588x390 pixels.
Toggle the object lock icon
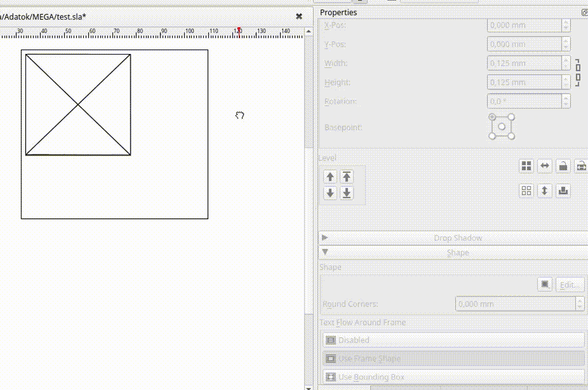click(x=563, y=167)
